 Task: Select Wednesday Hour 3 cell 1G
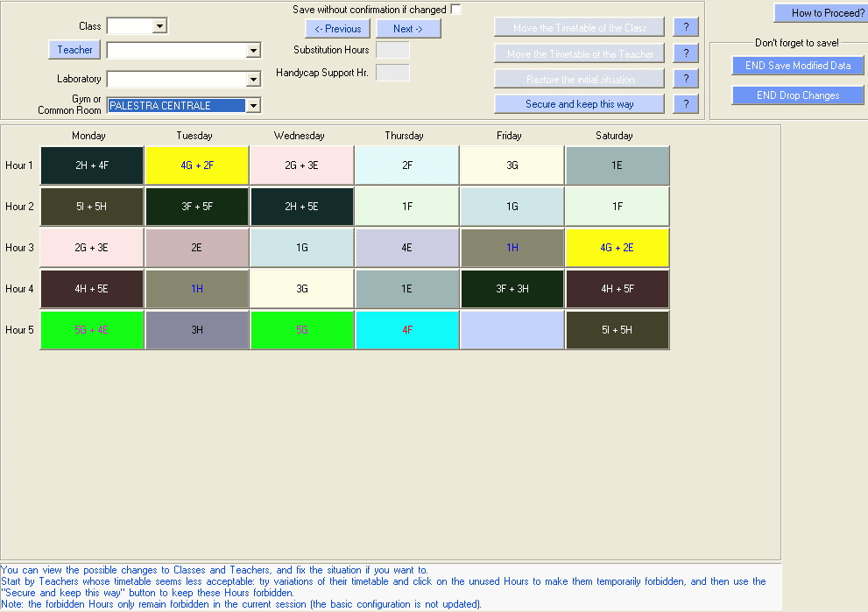301,248
